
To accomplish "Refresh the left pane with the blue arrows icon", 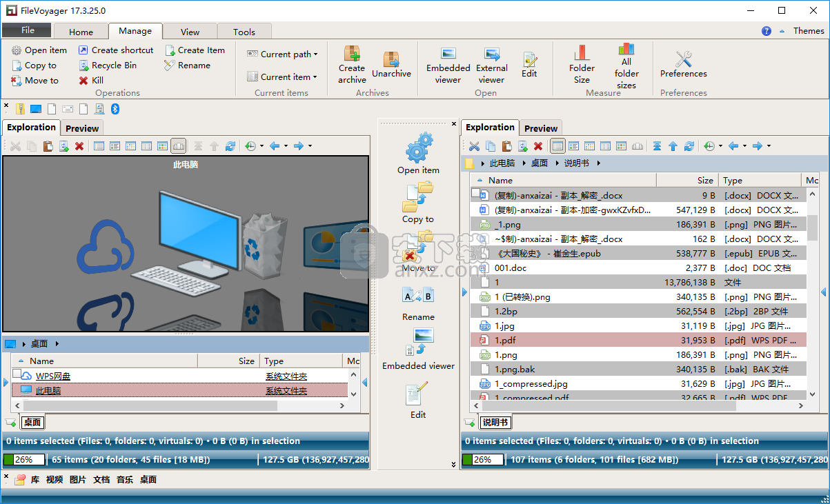I will tap(230, 146).
